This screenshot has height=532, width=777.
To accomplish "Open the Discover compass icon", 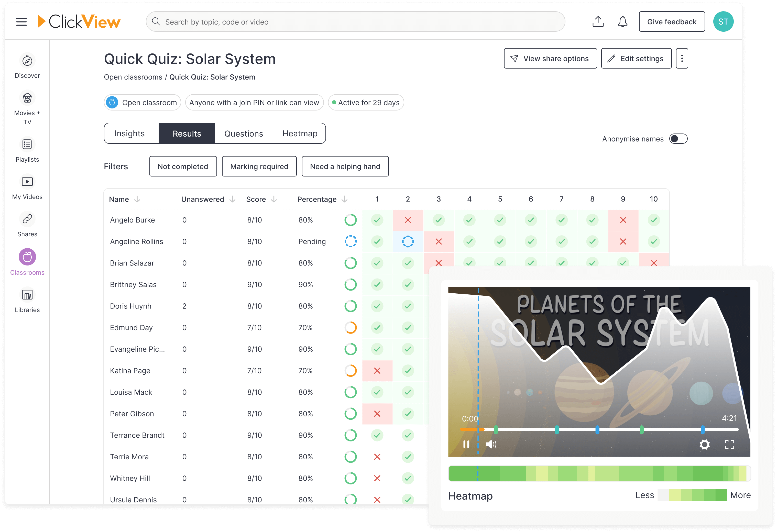I will (x=27, y=61).
